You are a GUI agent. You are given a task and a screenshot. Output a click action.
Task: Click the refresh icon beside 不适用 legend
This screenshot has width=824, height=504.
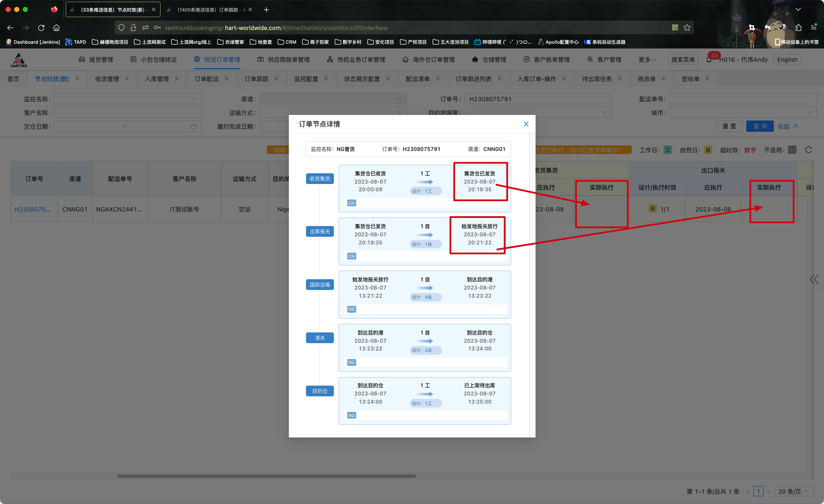809,150
